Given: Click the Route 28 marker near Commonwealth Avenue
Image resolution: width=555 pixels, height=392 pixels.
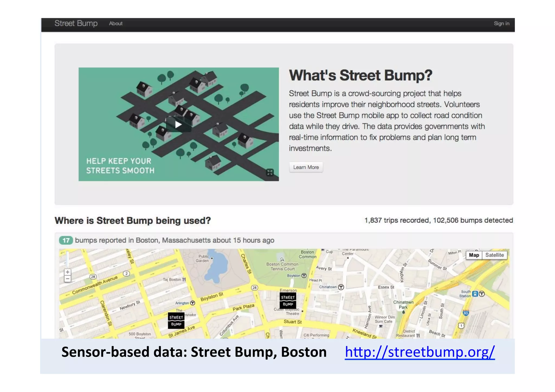Looking at the screenshot, I should [93, 277].
